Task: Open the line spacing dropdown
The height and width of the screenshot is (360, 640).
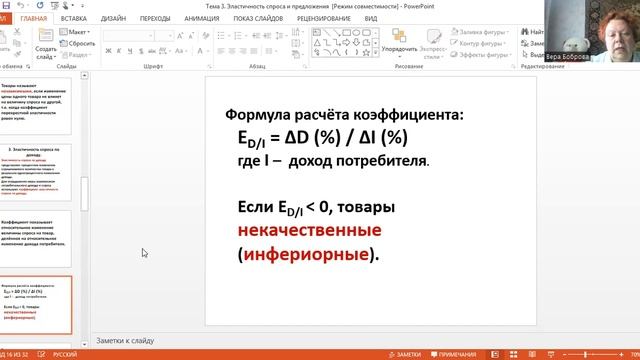Action: click(x=282, y=36)
